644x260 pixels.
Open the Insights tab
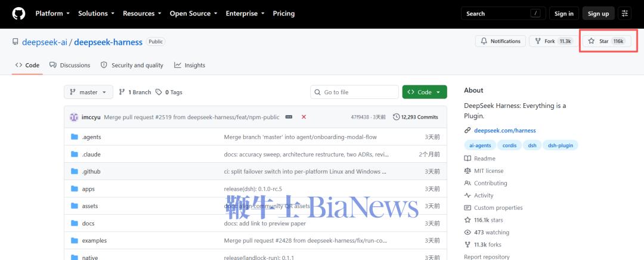(190, 66)
